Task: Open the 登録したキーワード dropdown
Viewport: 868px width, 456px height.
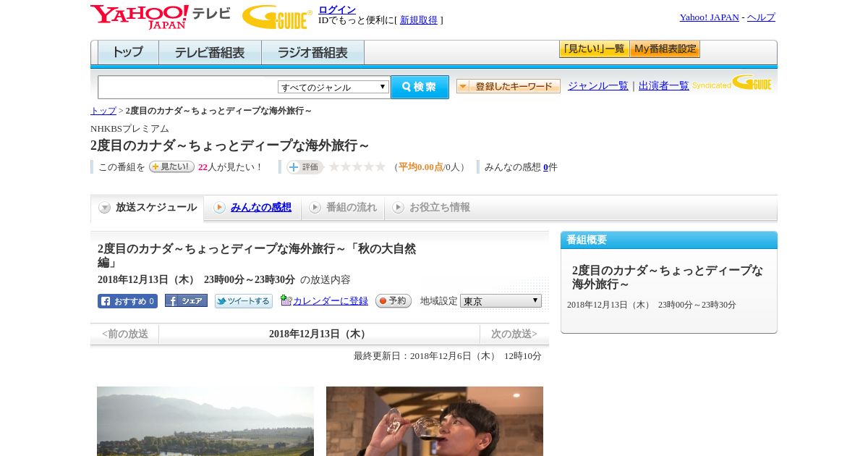Action: tap(509, 86)
